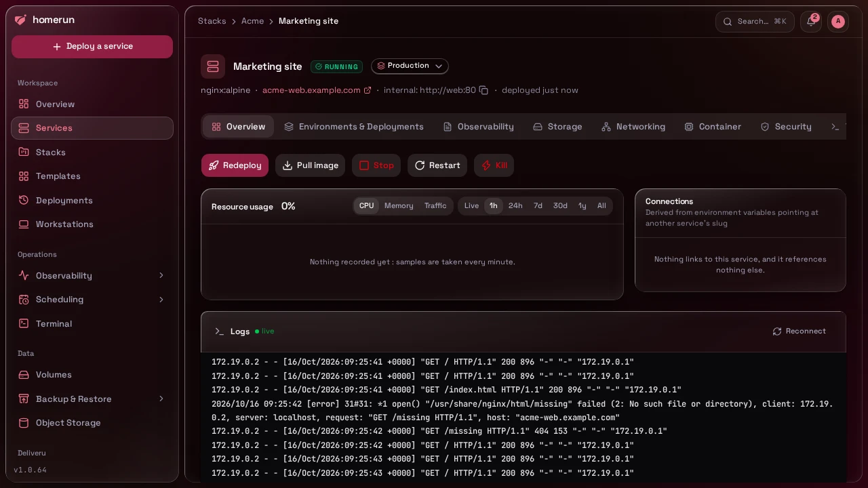
Task: Open Deployments in the sidebar
Action: [92, 201]
